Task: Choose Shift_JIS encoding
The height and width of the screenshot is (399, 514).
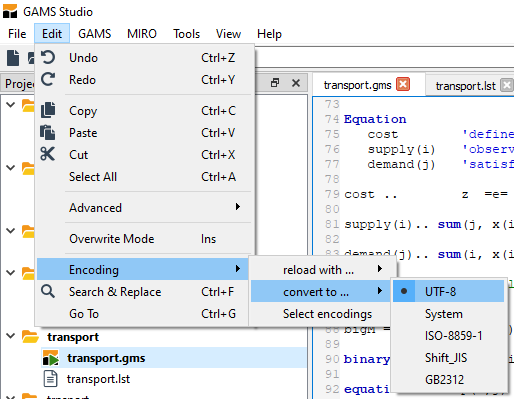Action: [x=448, y=358]
